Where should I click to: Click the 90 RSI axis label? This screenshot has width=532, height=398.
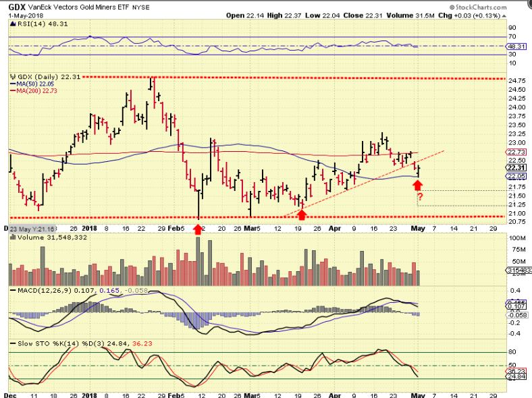[512, 28]
